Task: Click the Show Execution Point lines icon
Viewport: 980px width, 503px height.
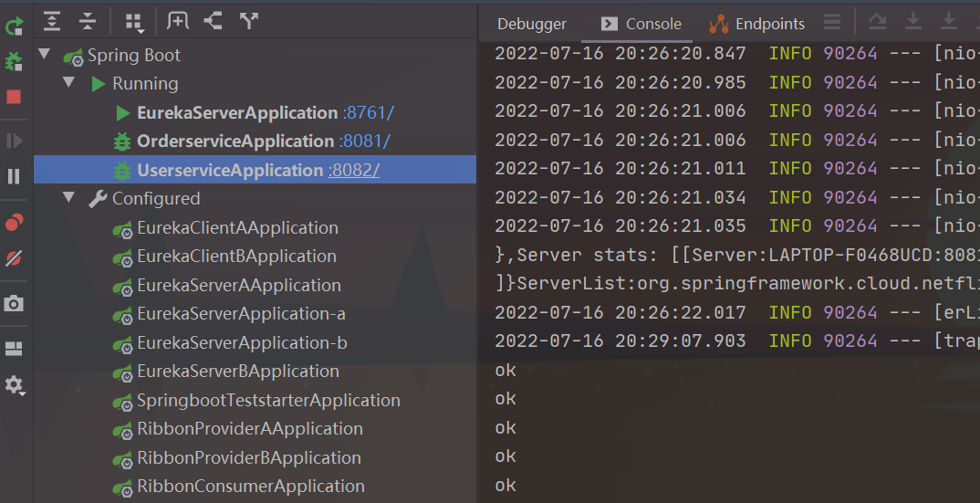Action: [x=832, y=22]
